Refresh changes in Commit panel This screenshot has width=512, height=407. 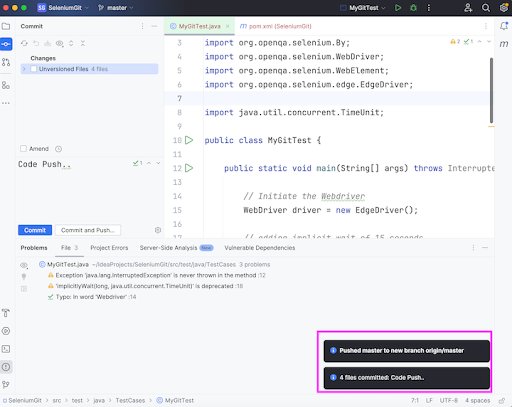(24, 43)
